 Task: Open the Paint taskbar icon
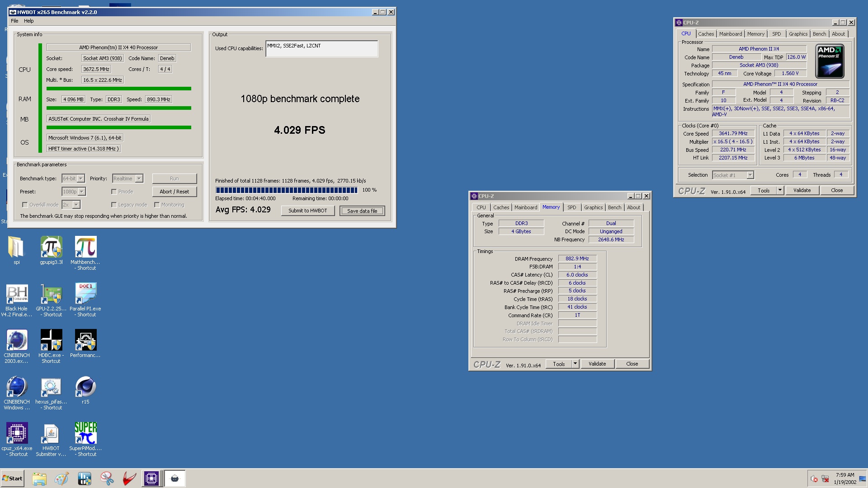pos(61,479)
